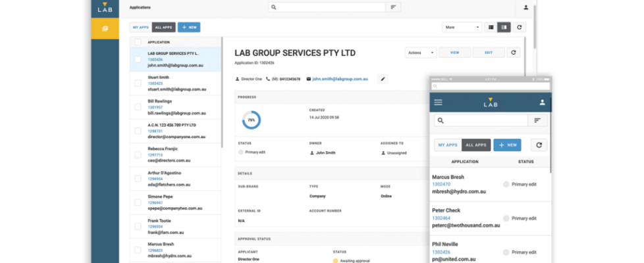The image size is (644, 263).
Task: Open the applications sidebar icon on the yellow tile
Action: (105, 28)
